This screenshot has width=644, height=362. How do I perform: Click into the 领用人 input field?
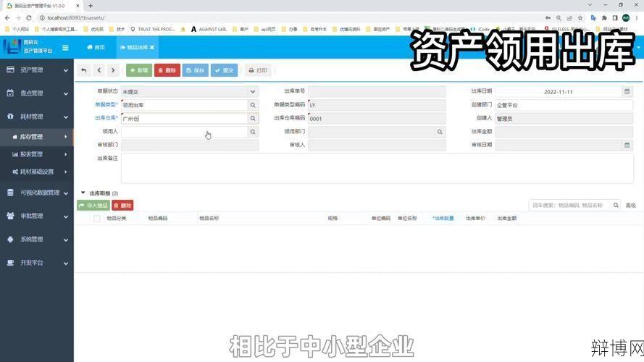point(185,132)
